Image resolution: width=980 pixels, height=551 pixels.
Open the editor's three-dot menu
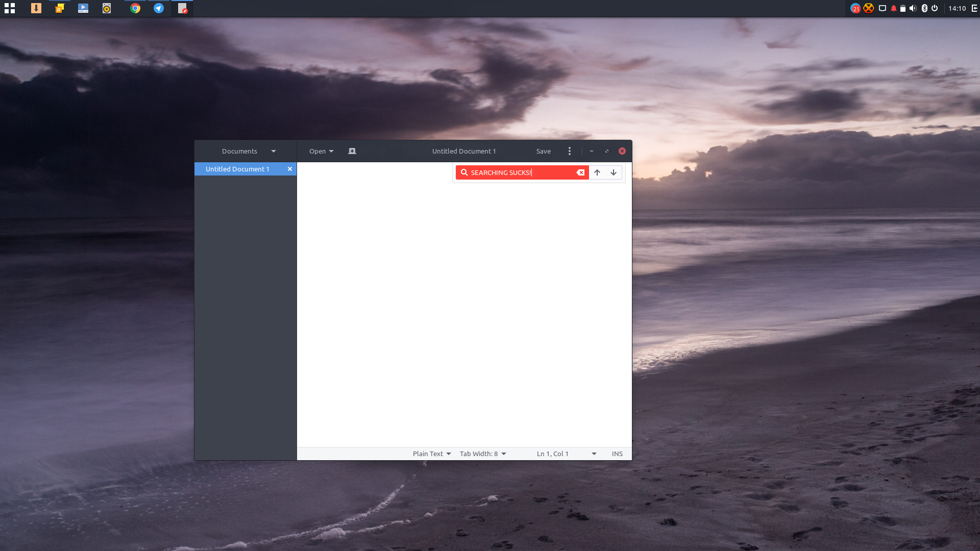coord(570,151)
